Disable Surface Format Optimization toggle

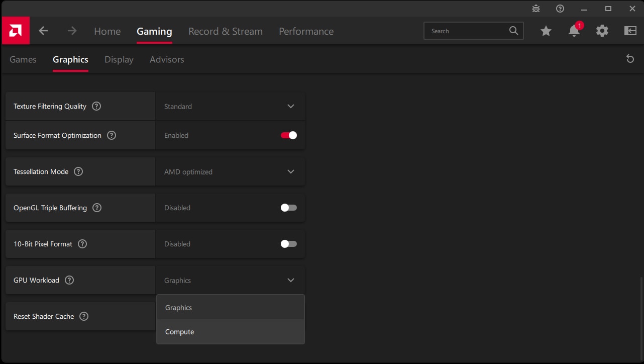(289, 135)
